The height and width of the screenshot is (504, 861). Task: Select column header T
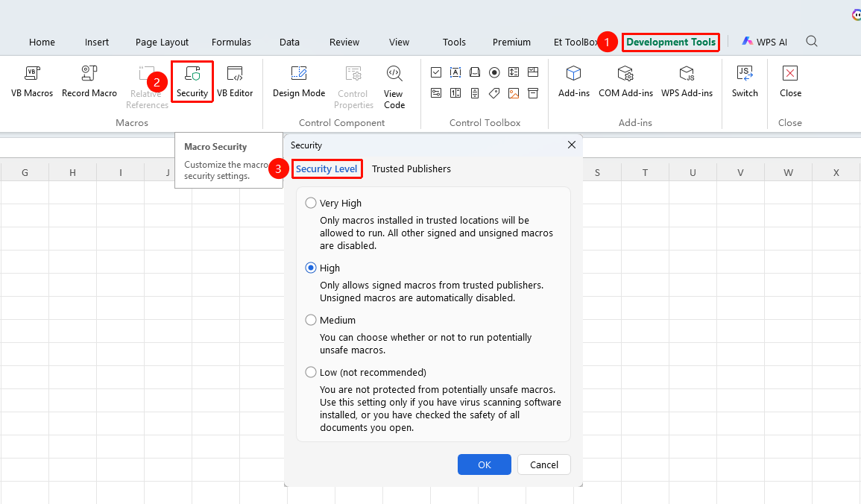point(646,172)
